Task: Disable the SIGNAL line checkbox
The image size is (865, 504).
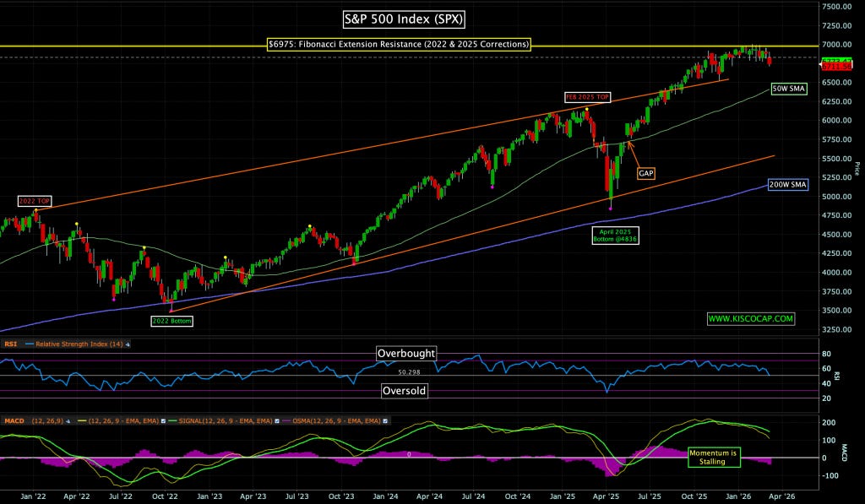Action: click(x=276, y=420)
